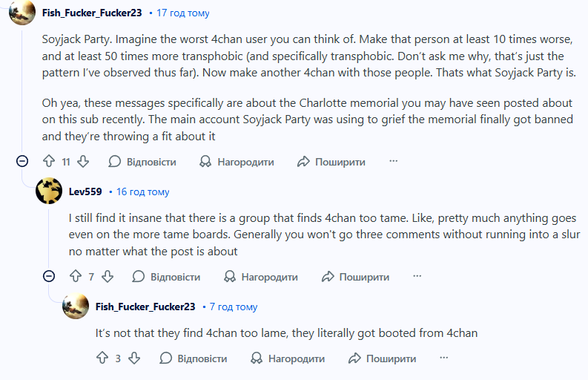Screen dimensions: 588x380
Task: Reply to the top comment via Відповісти
Action: click(x=142, y=161)
